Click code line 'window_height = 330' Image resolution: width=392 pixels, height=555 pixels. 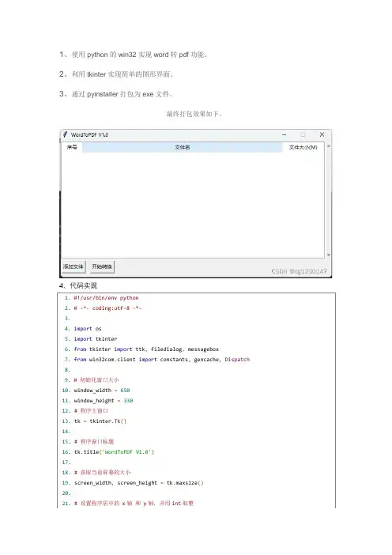[x=104, y=401]
